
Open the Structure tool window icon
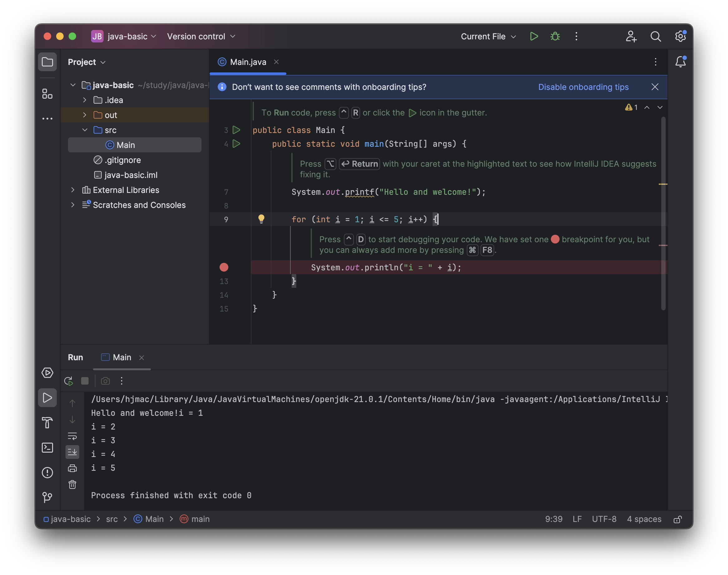[x=47, y=94]
